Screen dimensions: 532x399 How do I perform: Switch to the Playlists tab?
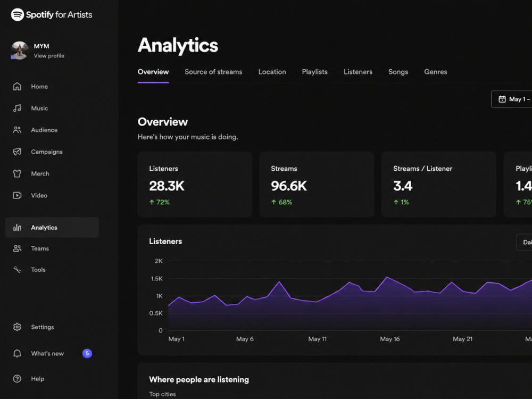point(315,72)
